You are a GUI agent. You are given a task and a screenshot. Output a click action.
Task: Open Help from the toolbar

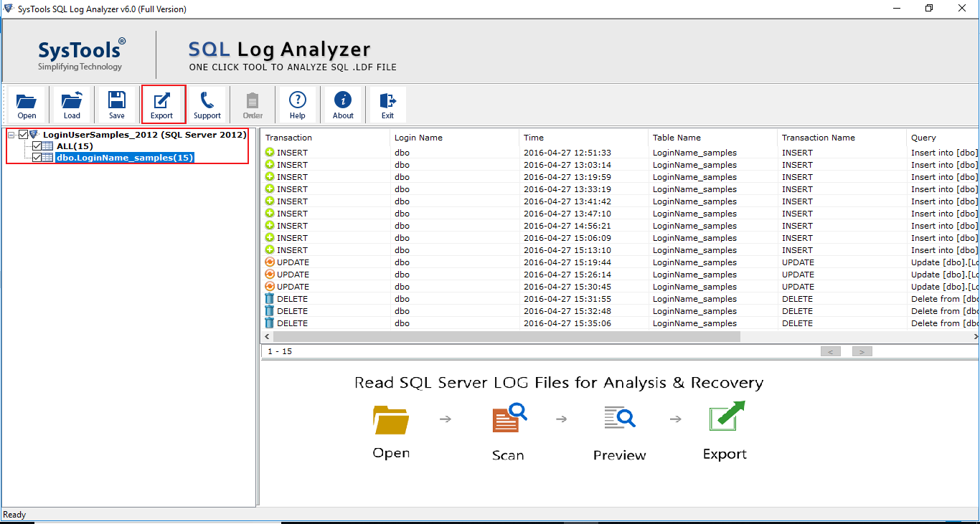click(x=298, y=105)
